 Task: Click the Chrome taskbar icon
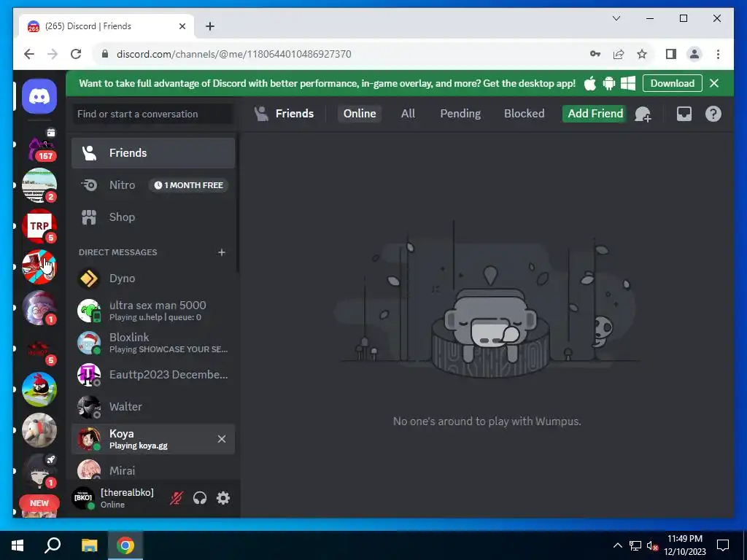125,545
